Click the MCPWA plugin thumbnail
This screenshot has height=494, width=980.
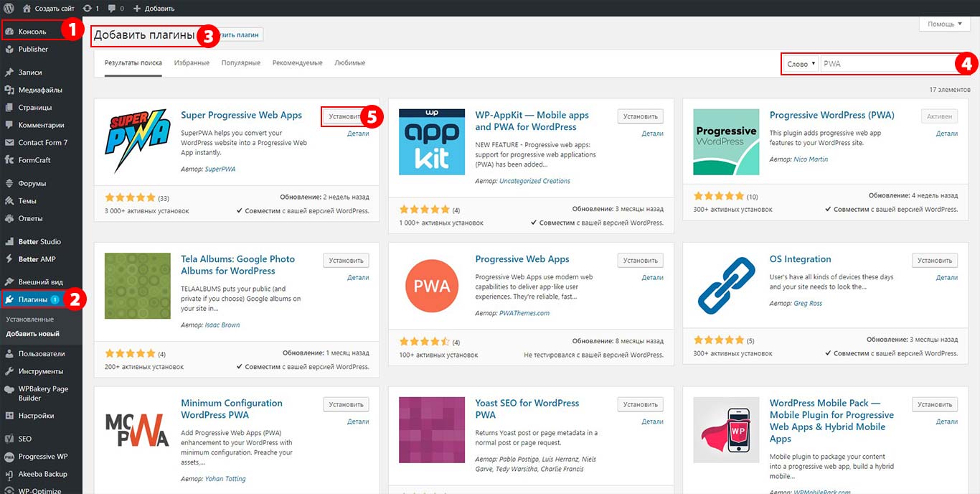click(x=138, y=431)
